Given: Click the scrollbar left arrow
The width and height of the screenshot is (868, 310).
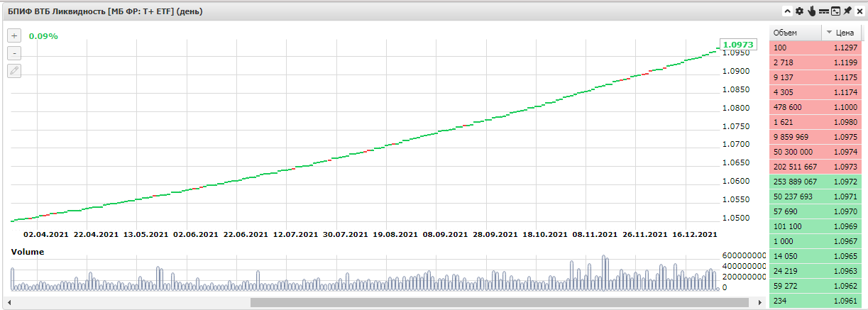Looking at the screenshot, I should [x=9, y=303].
